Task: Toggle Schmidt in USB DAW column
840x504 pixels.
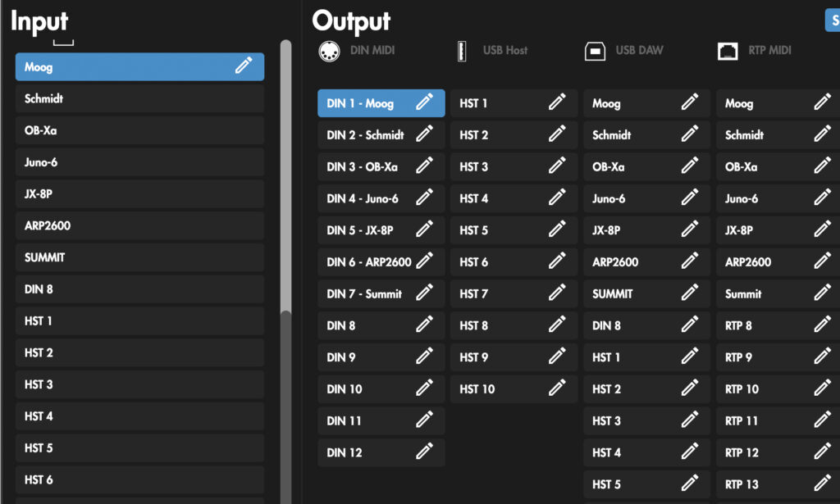Action: coord(646,135)
